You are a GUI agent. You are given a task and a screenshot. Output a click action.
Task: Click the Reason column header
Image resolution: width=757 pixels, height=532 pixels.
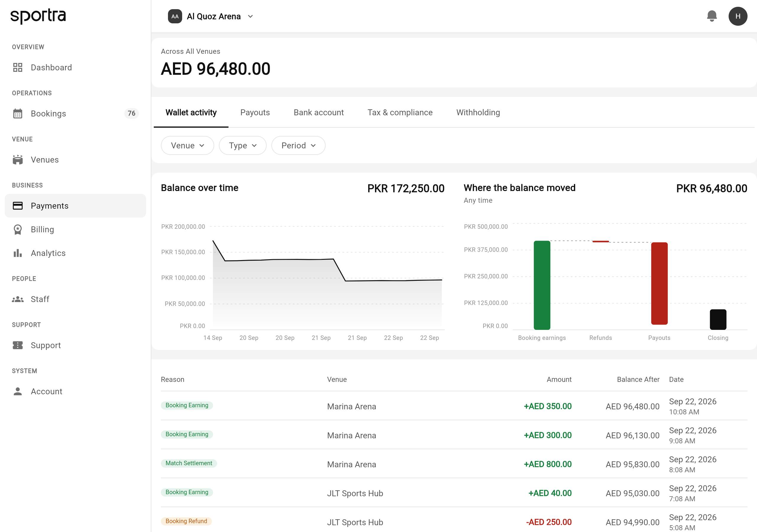pyautogui.click(x=172, y=380)
